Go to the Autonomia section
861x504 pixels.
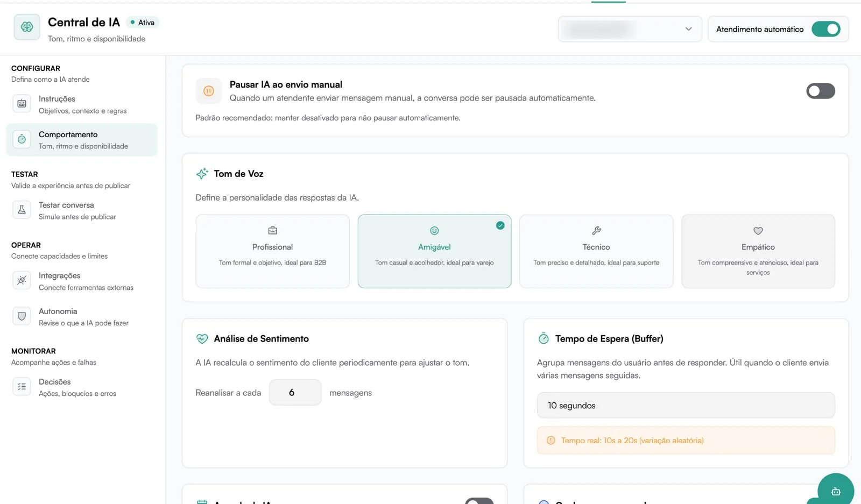pos(82,317)
